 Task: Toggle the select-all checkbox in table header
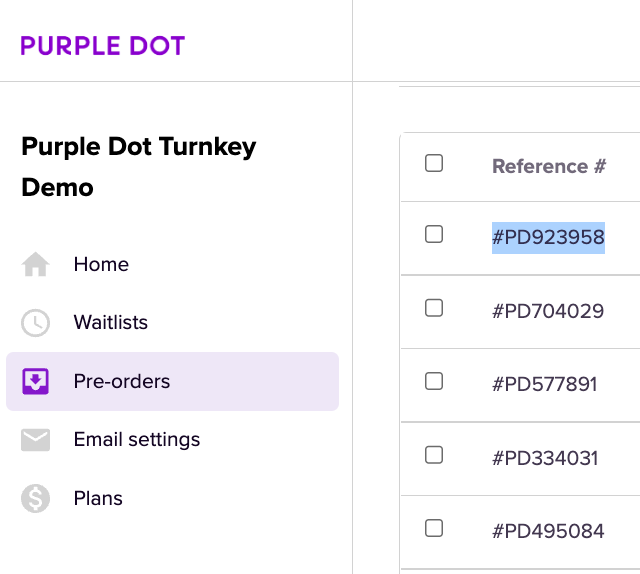click(x=434, y=163)
